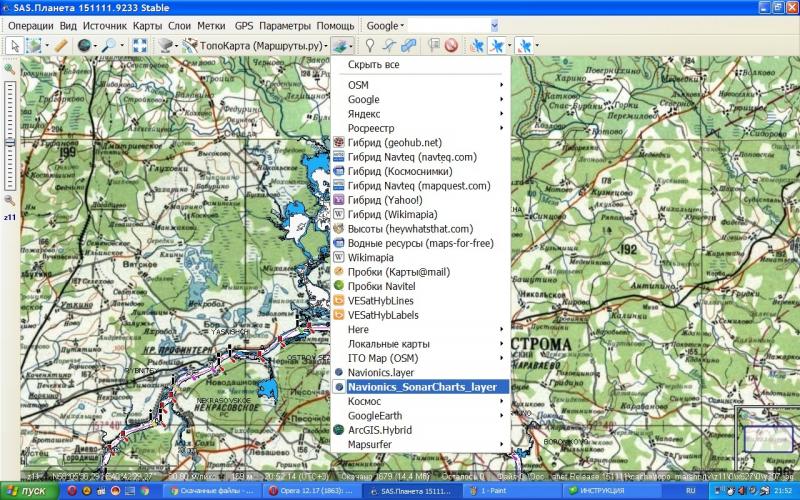Click the add placemark icon

370,45
